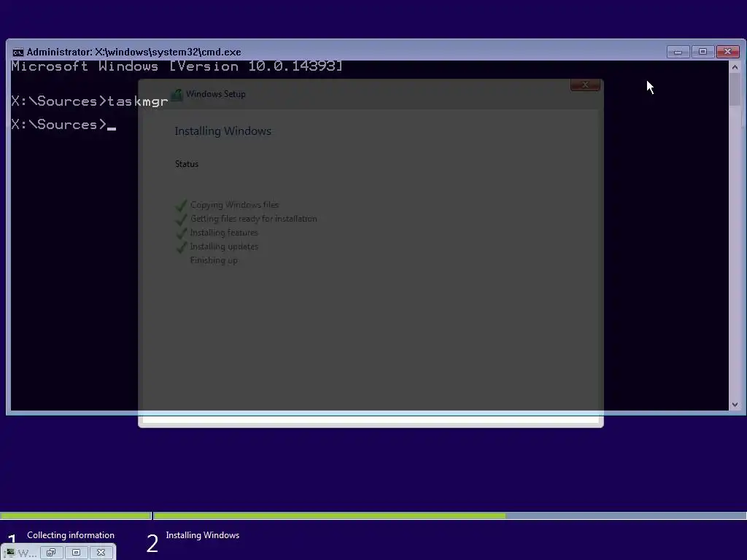Click the up arrow on the cmd scrollbar
This screenshot has width=747, height=560.
click(x=735, y=67)
